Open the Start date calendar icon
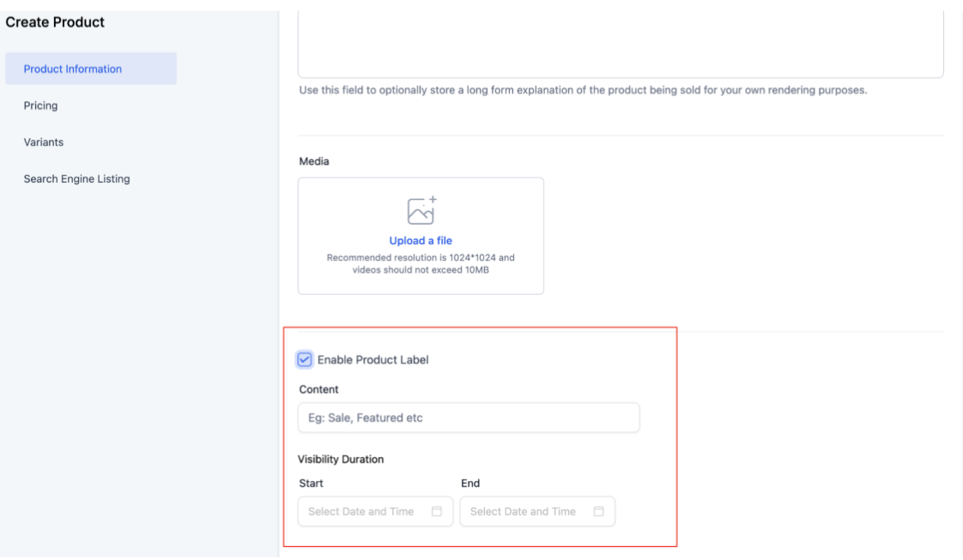The width and height of the screenshot is (963, 560). [x=436, y=512]
